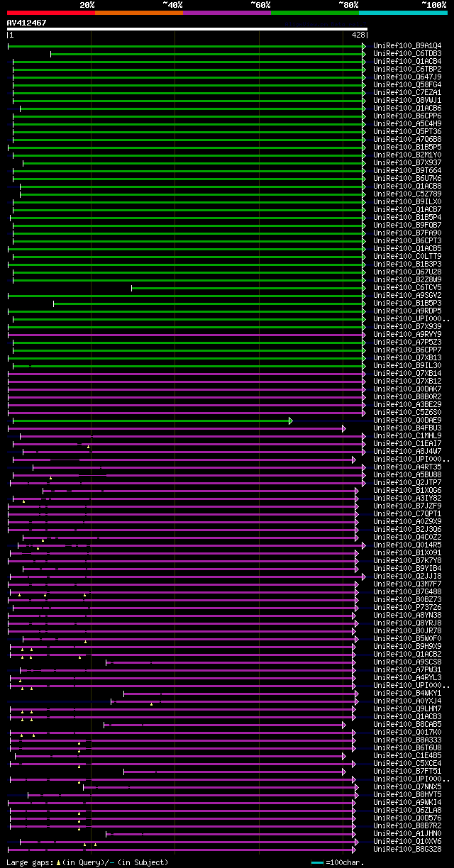The height and width of the screenshot is (868, 454).
Task: Select the UniRef100_C7QPT1 entry
Action: click(407, 513)
